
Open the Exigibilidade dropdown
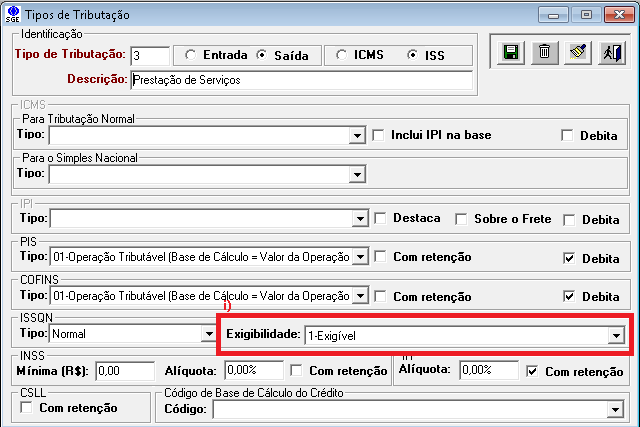pos(615,336)
